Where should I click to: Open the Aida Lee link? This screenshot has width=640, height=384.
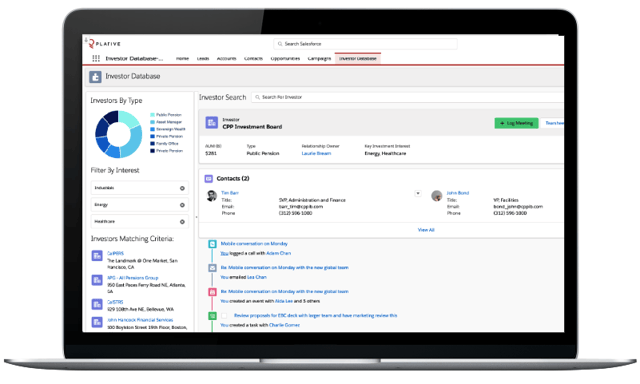[284, 301]
